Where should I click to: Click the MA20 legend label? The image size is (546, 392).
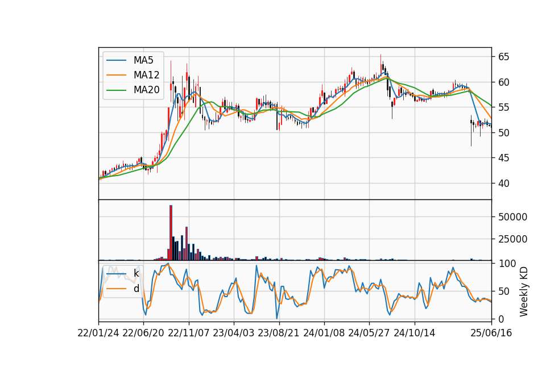tap(146, 90)
